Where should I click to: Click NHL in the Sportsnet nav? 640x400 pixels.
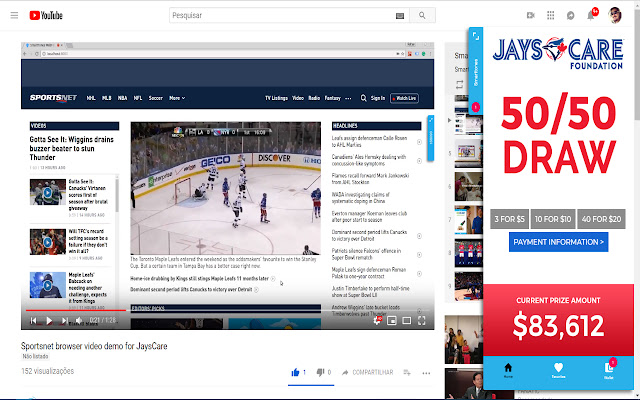(91, 98)
